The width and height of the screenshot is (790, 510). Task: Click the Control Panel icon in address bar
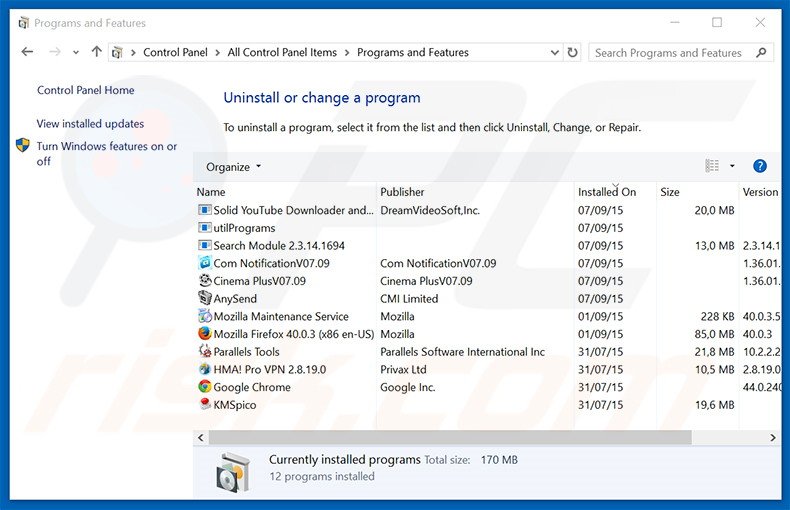117,52
